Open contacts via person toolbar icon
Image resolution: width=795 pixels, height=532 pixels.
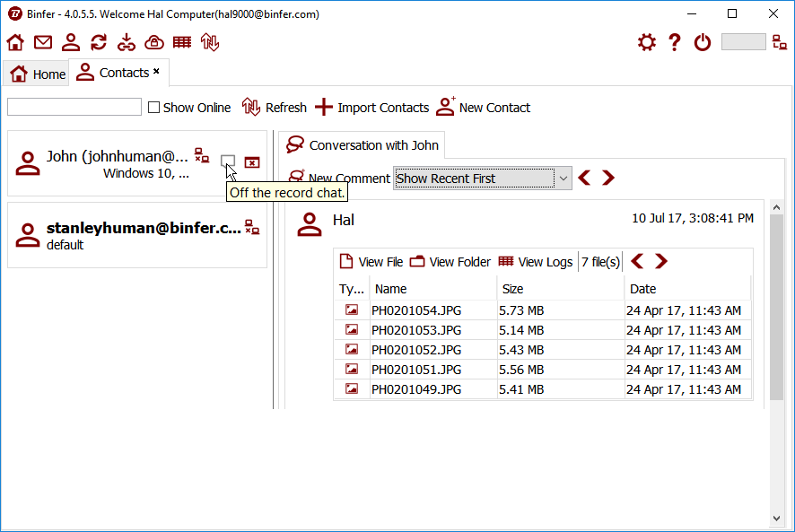(71, 42)
